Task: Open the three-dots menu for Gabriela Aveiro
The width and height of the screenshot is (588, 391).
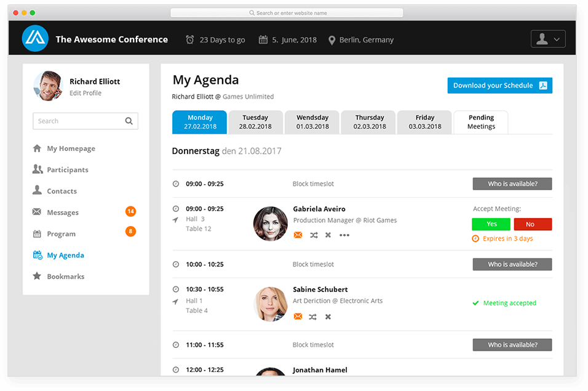Action: (344, 235)
